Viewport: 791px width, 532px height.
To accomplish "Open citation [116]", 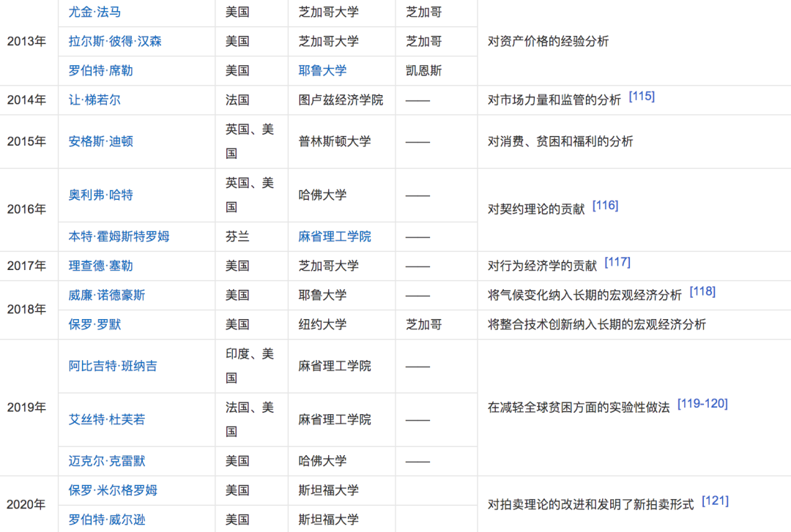I will 606,206.
